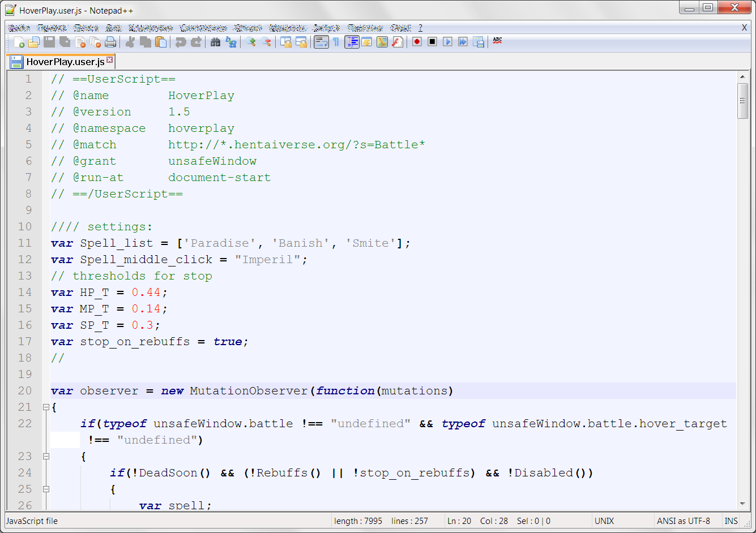Click the Open file toolbar icon
The height and width of the screenshot is (533, 756).
(34, 42)
